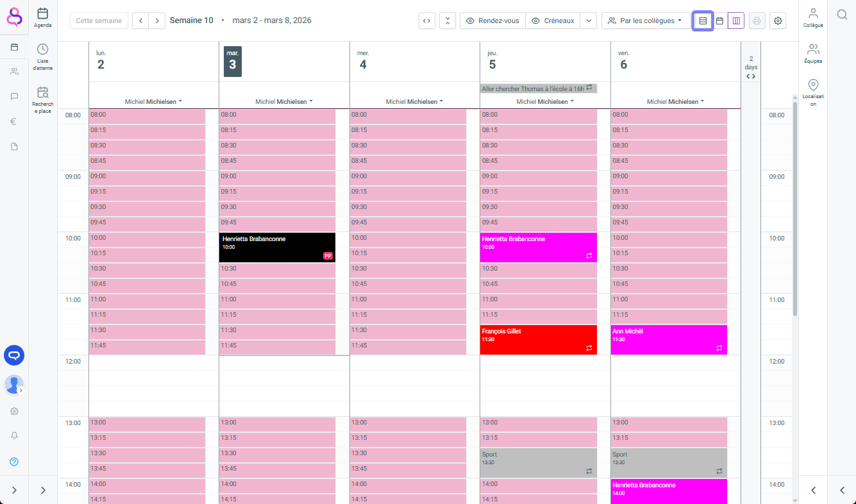Go to next week arrow
This screenshot has height=504, width=856.
point(157,21)
